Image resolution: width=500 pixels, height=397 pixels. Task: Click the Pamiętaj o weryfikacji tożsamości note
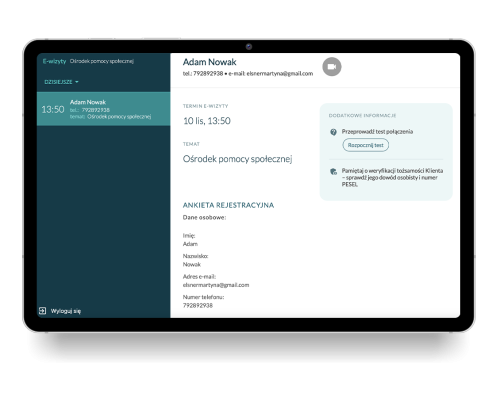click(392, 177)
